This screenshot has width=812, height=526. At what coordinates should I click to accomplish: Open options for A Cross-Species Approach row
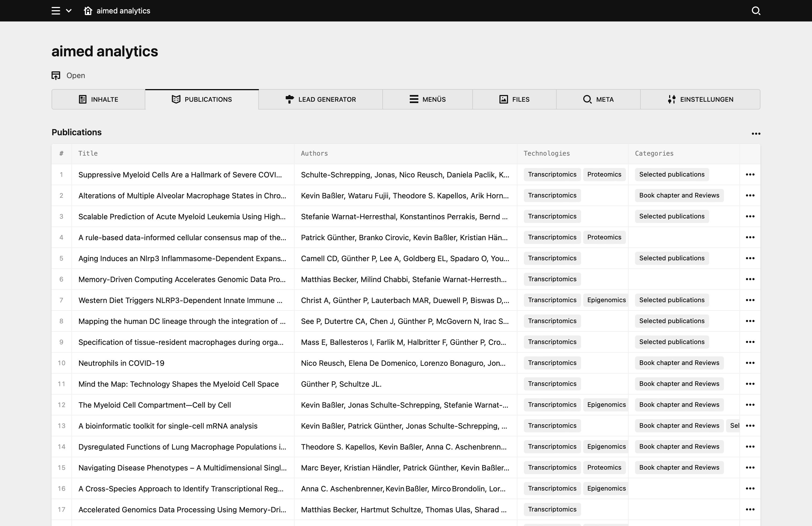pos(750,488)
